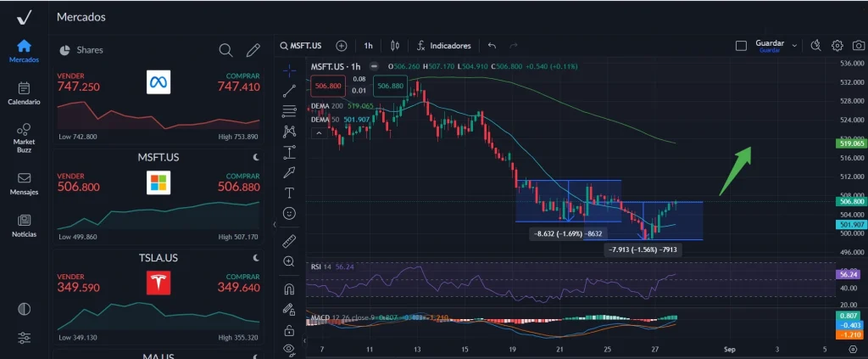Screen dimensions: 868x359
Task: Open the Indicadores indicators menu
Action: tap(443, 46)
